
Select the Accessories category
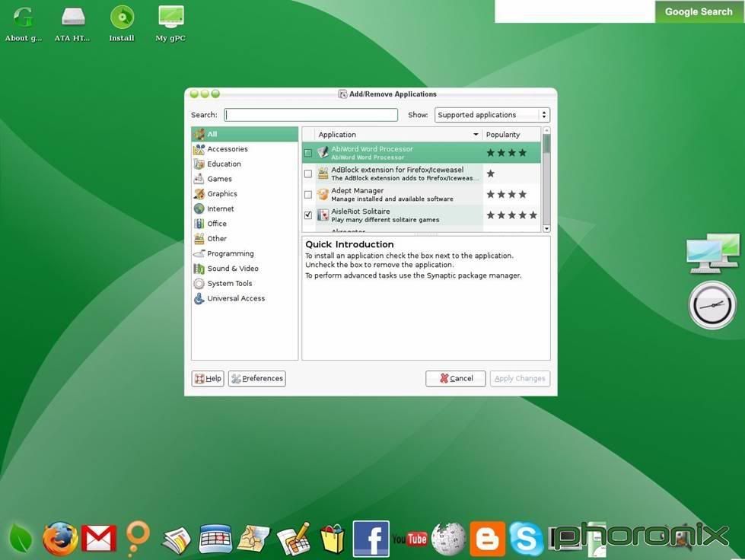pos(245,149)
